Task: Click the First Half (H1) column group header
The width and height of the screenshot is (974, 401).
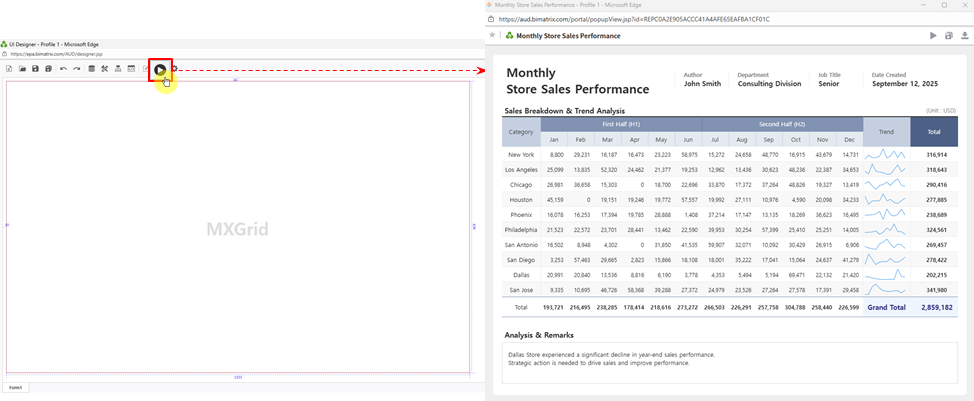Action: (x=621, y=124)
